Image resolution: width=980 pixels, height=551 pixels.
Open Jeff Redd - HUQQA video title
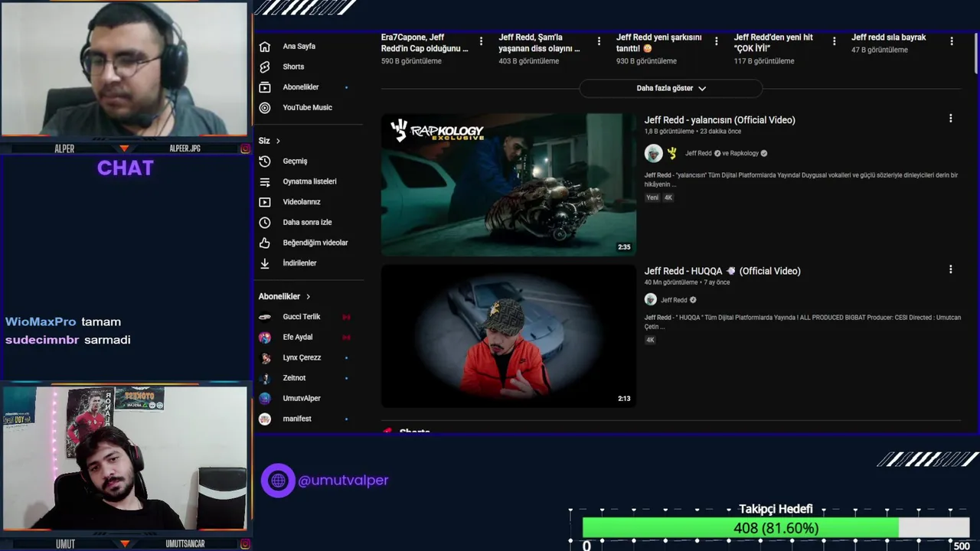click(722, 271)
